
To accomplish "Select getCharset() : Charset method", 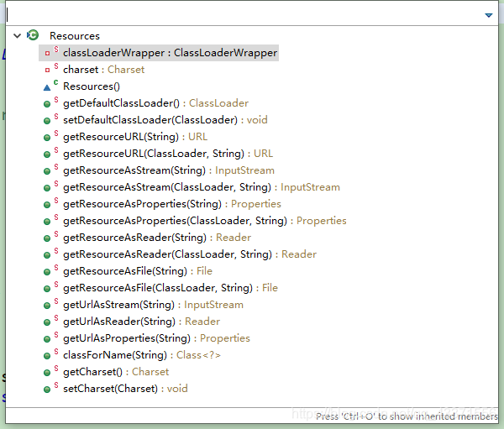I will tap(116, 372).
